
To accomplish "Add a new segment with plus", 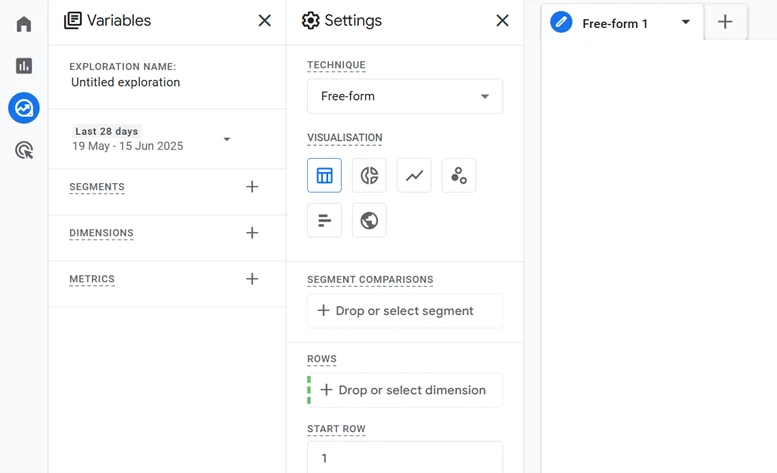I will tap(252, 187).
